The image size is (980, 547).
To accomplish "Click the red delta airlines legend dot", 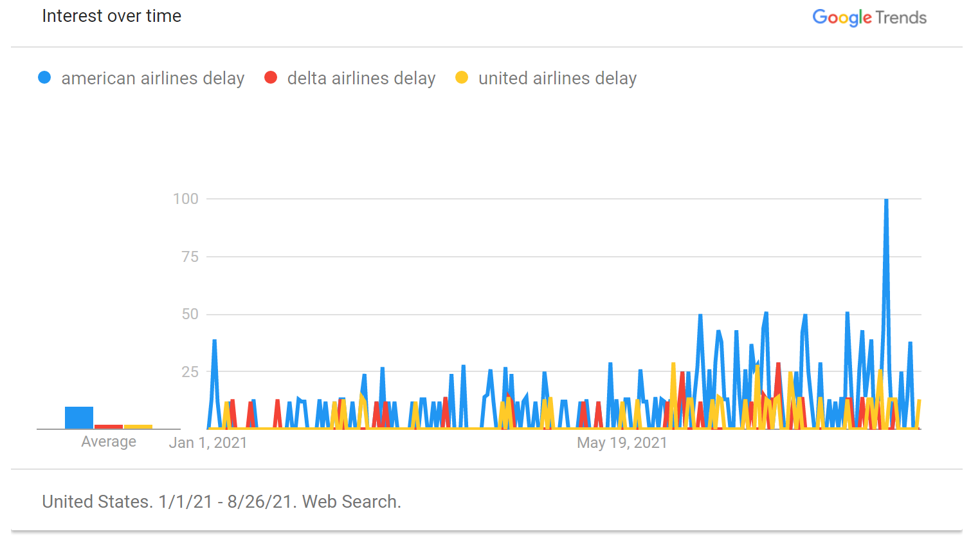I will (271, 78).
